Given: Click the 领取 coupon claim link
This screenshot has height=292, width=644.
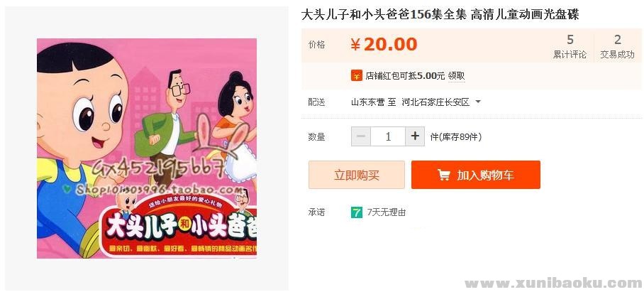Looking at the screenshot, I should coord(456,76).
